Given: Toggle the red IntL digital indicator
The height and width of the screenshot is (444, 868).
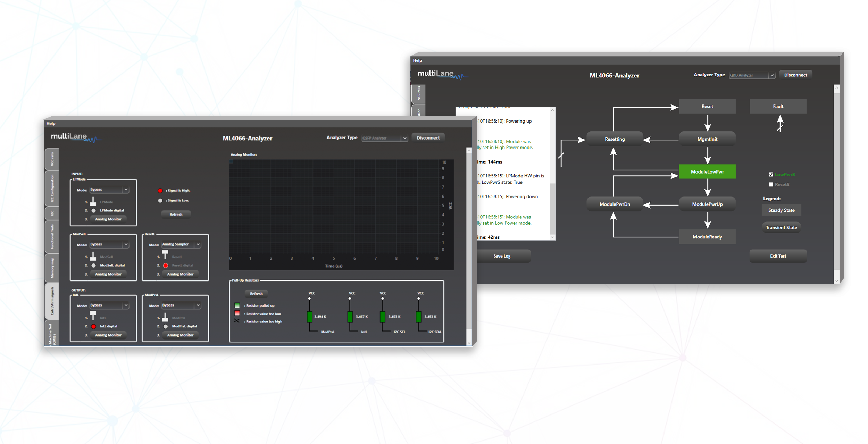Looking at the screenshot, I should click(x=94, y=327).
